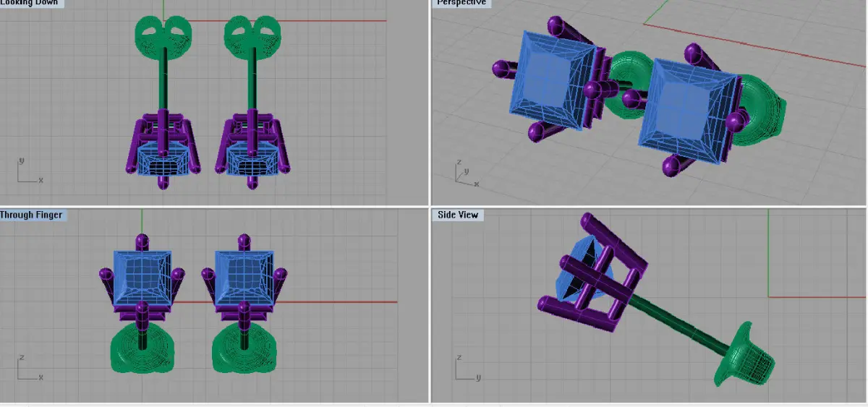Click the Side View viewport title
The height and width of the screenshot is (407, 868).
458,215
